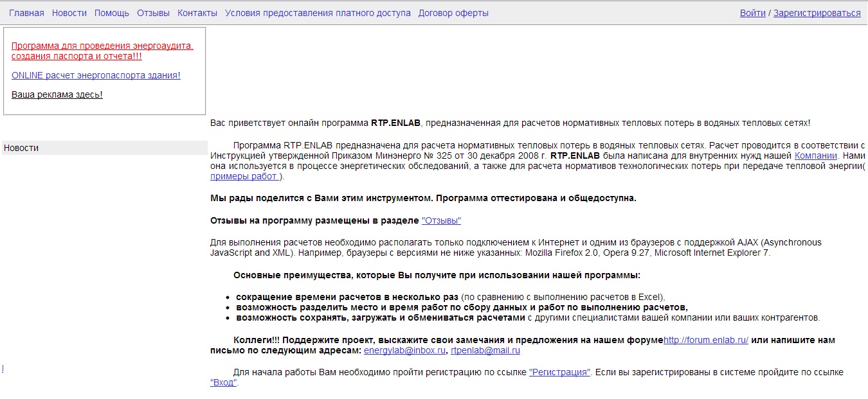Click the small exclamation mark link in the sidebar

[3, 368]
